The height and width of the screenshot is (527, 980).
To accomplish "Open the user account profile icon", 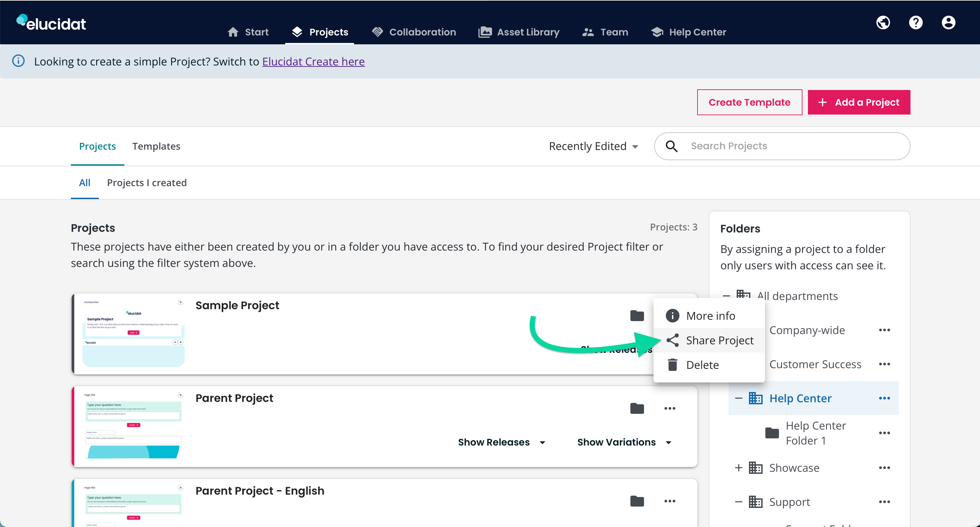I will 948,22.
